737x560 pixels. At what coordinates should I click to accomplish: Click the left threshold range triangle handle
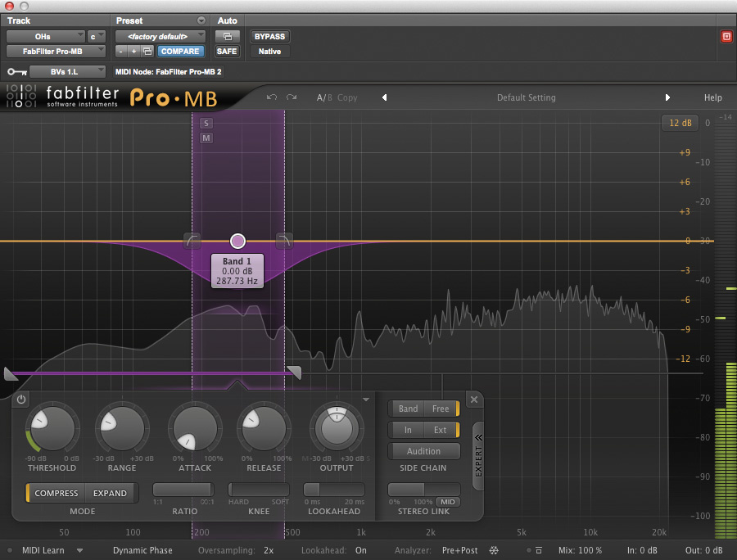point(11,373)
